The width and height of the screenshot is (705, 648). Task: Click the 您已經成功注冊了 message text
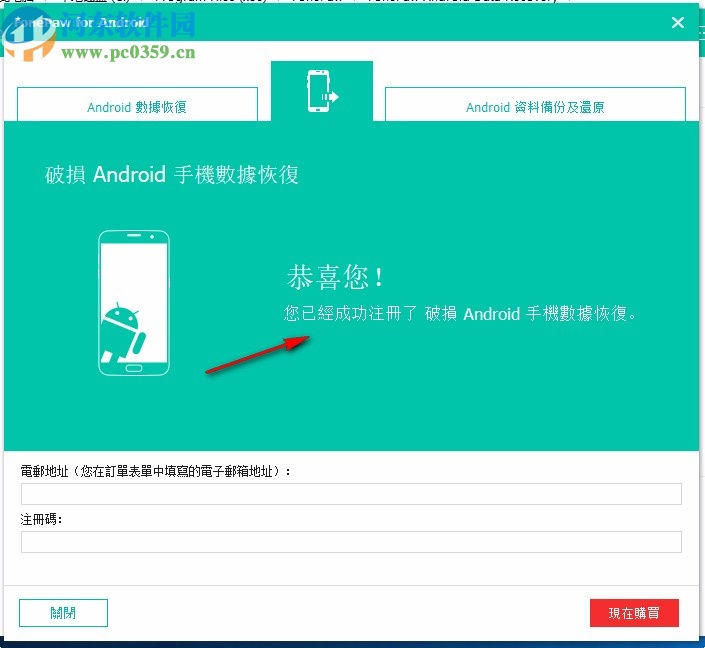[460, 313]
